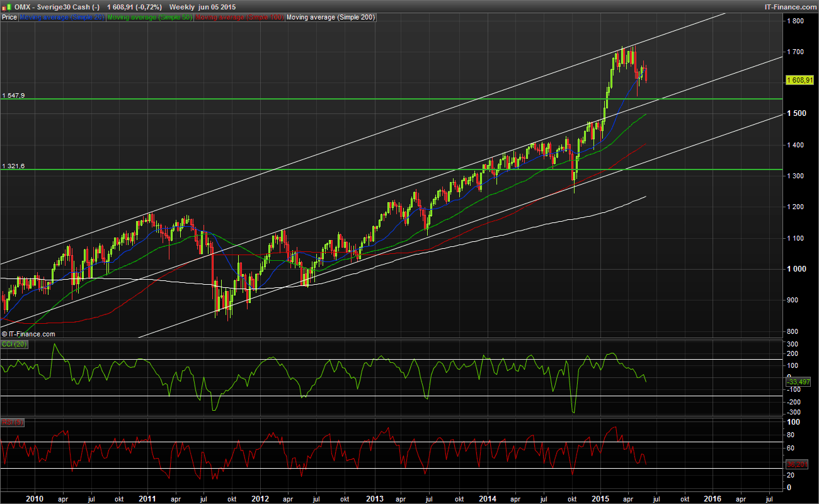Click the 1 500 level on price axis
Screen dimensions: 819x504
point(796,113)
